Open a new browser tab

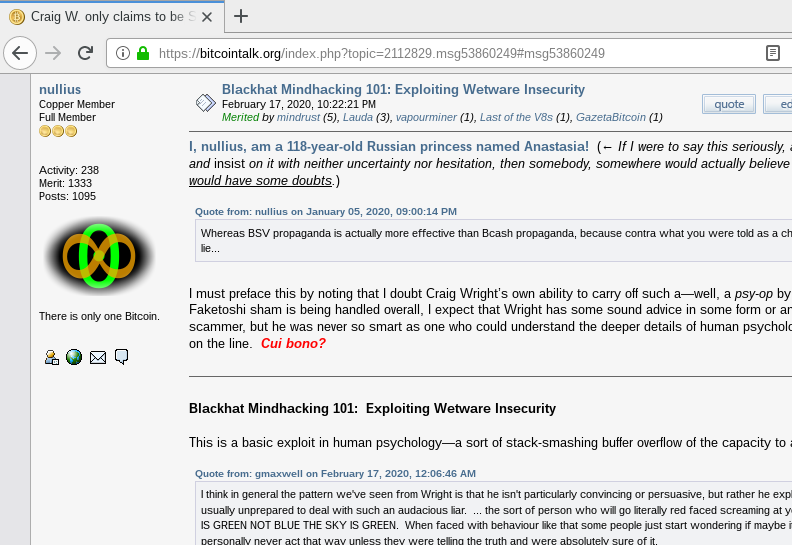pos(241,17)
